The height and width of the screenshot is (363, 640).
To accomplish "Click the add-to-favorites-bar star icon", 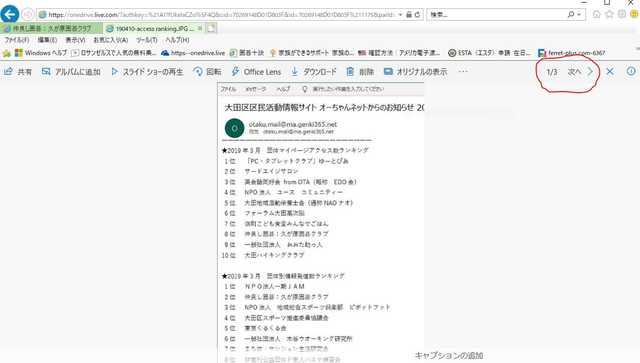I will (7, 53).
